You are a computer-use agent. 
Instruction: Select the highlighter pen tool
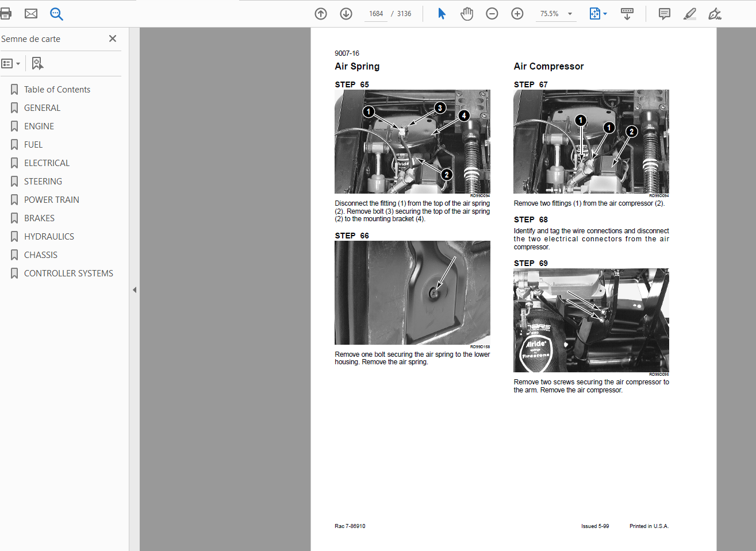[x=690, y=14]
